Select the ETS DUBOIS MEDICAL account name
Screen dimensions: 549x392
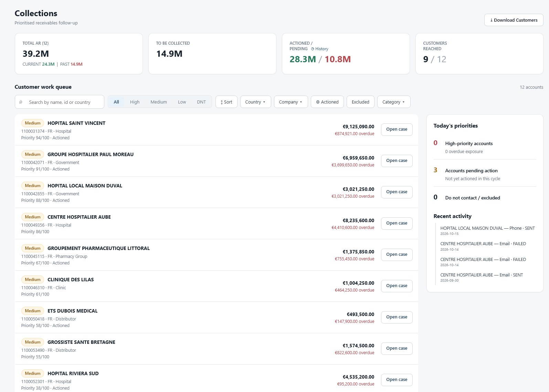point(73,311)
